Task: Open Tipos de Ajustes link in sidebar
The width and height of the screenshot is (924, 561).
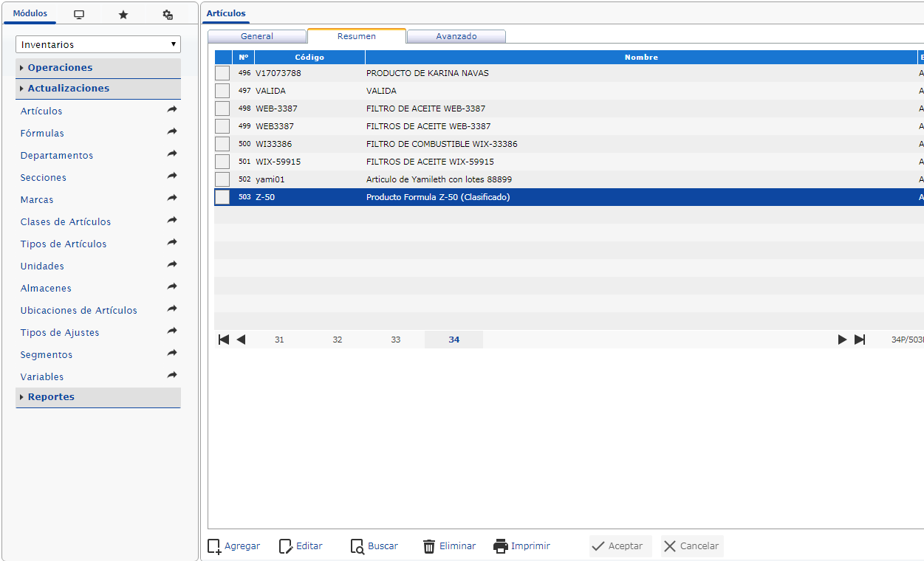Action: tap(60, 333)
